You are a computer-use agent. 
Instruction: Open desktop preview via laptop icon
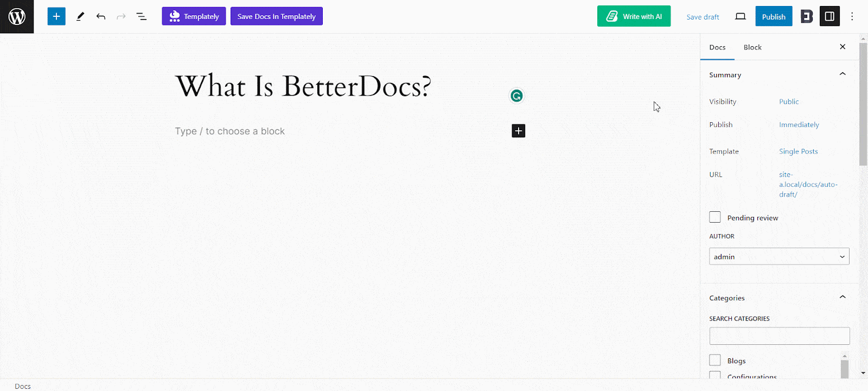click(x=739, y=17)
